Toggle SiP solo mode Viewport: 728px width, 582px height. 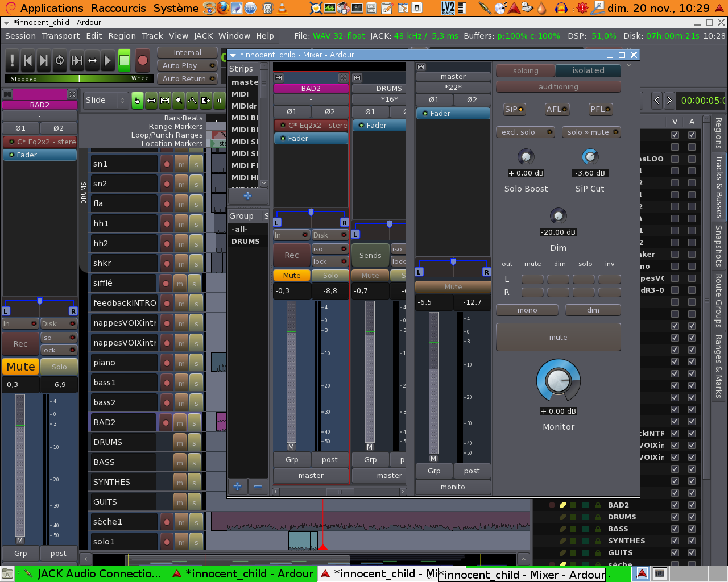pos(514,109)
